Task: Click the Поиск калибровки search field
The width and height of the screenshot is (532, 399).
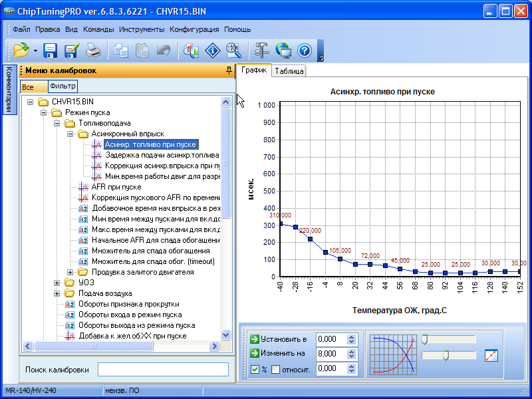Action: 163,369
